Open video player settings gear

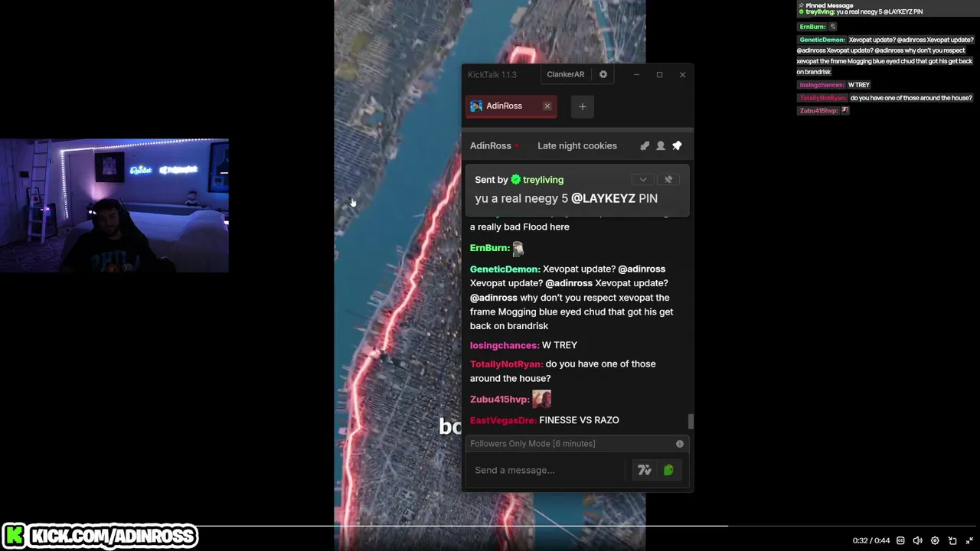click(935, 540)
